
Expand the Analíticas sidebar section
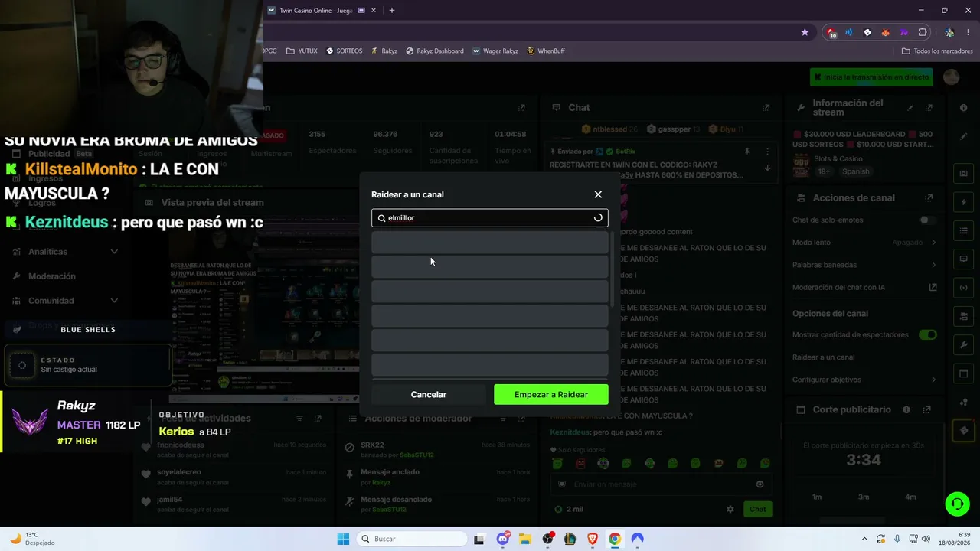[114, 252]
